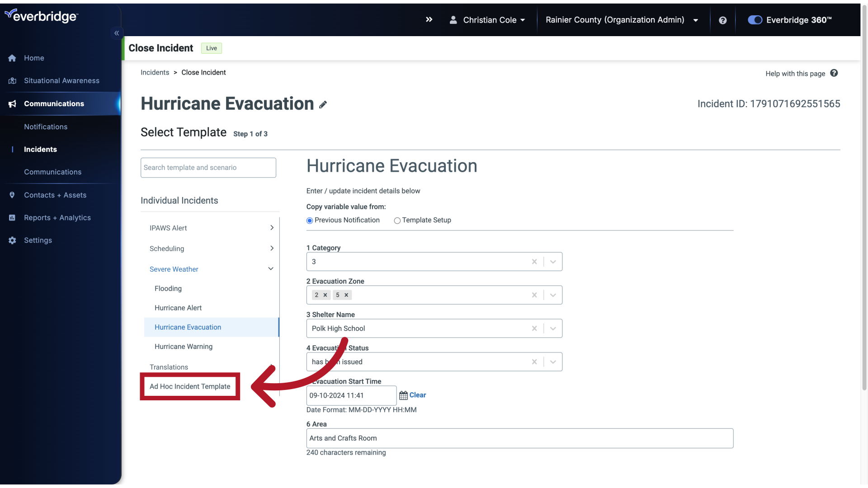This screenshot has height=488, width=868.
Task: Click the Incidents menu item
Action: tap(41, 149)
